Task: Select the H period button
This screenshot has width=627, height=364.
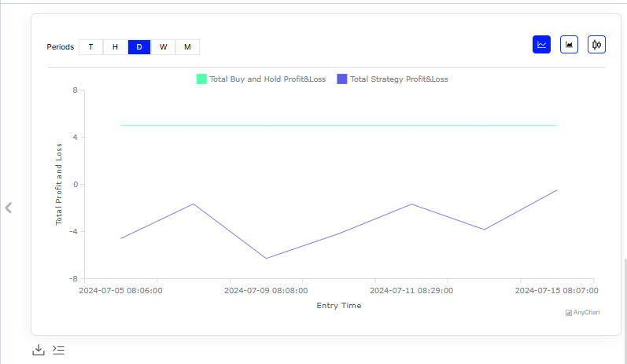Action: pyautogui.click(x=115, y=47)
